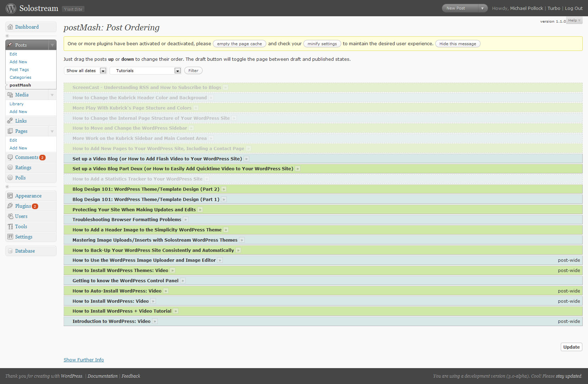
Task: Click the Settings menu icon
Action: tap(10, 237)
